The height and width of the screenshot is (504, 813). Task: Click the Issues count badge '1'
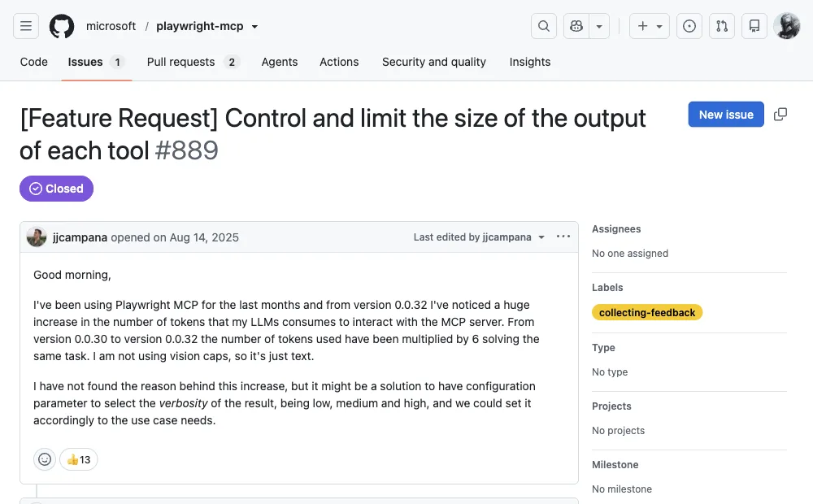click(118, 63)
